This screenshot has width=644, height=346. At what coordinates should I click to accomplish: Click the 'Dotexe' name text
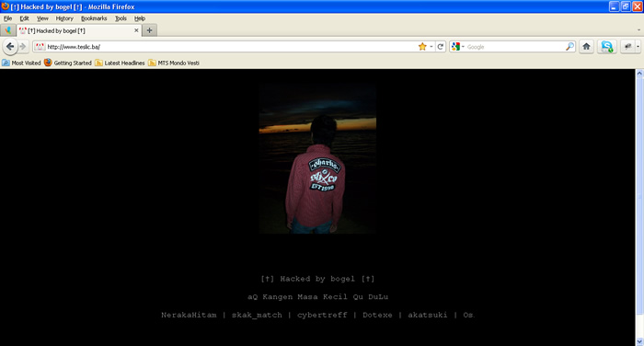pos(377,315)
